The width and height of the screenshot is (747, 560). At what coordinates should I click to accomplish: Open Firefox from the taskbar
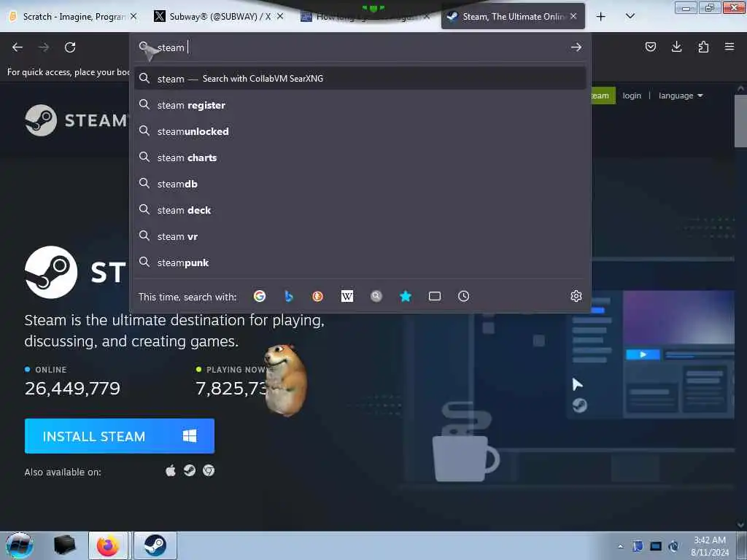[x=108, y=545]
